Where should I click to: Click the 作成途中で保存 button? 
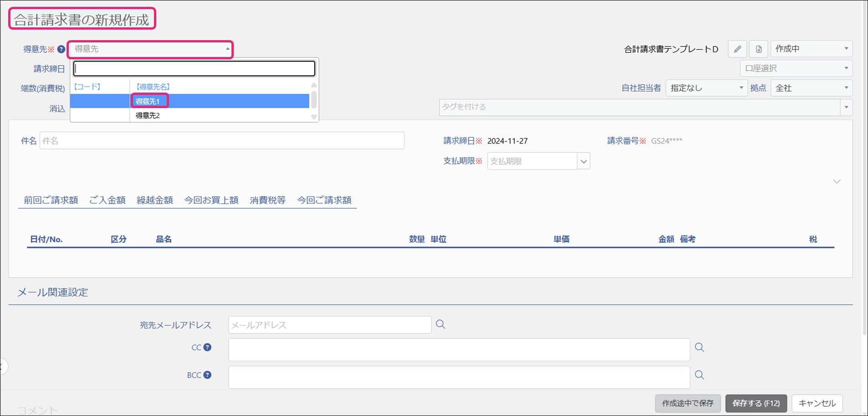click(688, 403)
